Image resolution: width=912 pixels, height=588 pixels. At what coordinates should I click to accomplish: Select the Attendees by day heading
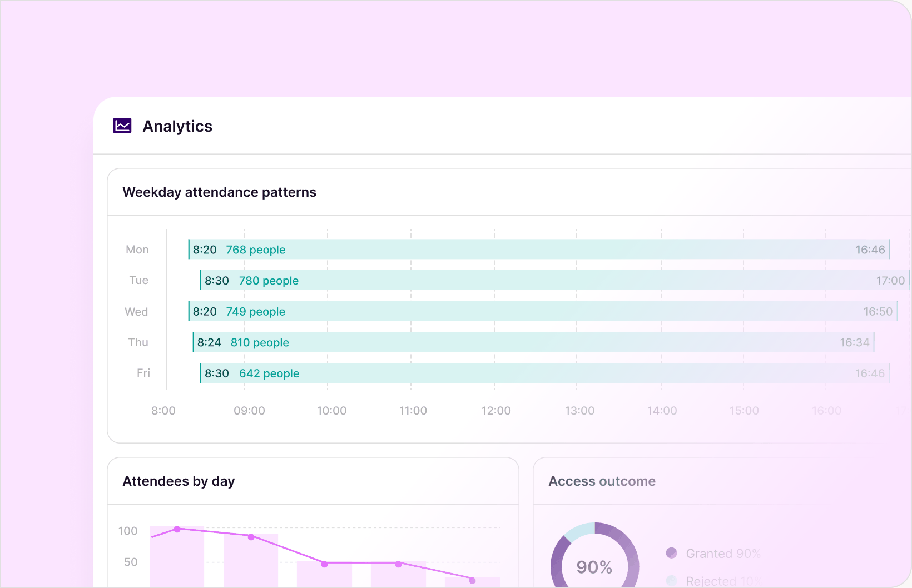tap(179, 481)
